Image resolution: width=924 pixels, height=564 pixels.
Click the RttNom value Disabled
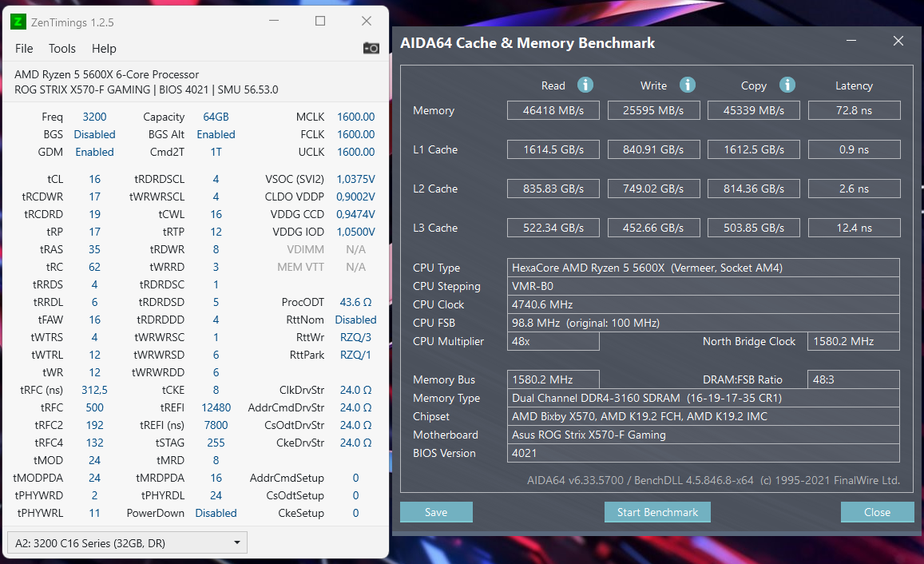click(x=355, y=320)
